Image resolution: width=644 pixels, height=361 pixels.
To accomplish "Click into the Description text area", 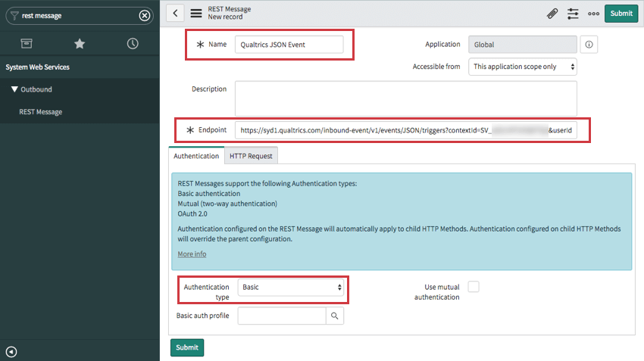I will coord(406,98).
